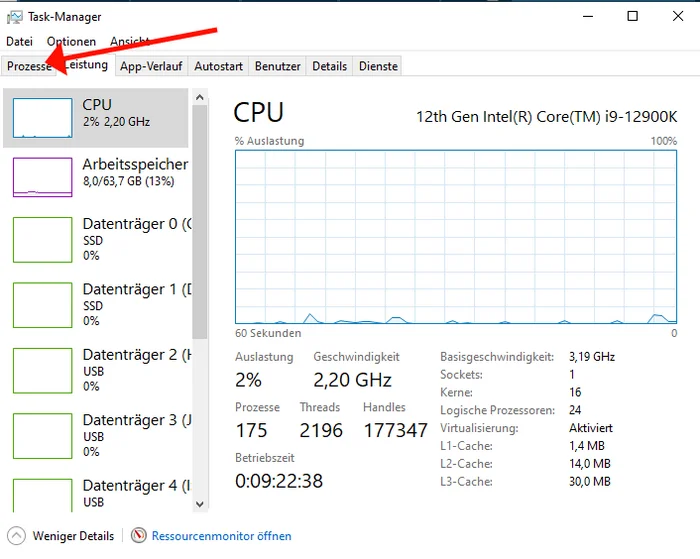
Task: Click the Handles count 177347
Action: [396, 430]
